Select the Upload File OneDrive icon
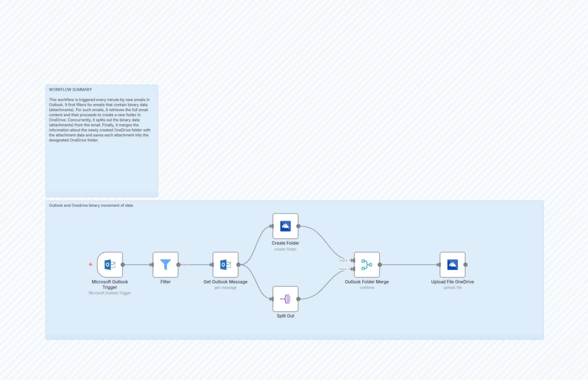Viewport: 588px width, 380px height. (452, 264)
